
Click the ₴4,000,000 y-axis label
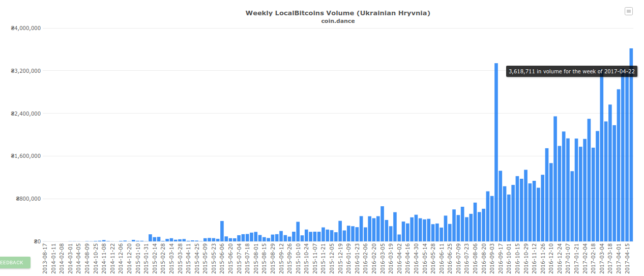pos(25,28)
